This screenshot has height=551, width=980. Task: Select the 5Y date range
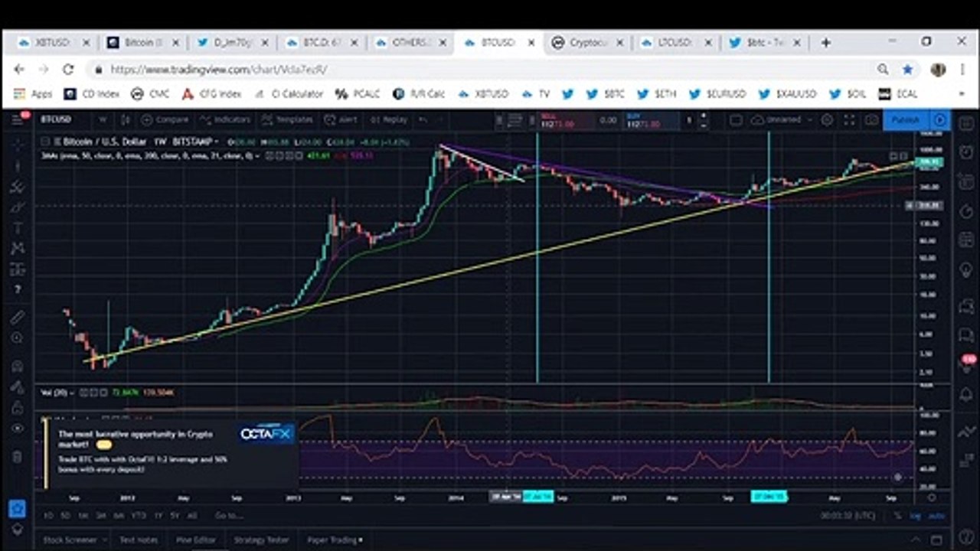click(176, 516)
